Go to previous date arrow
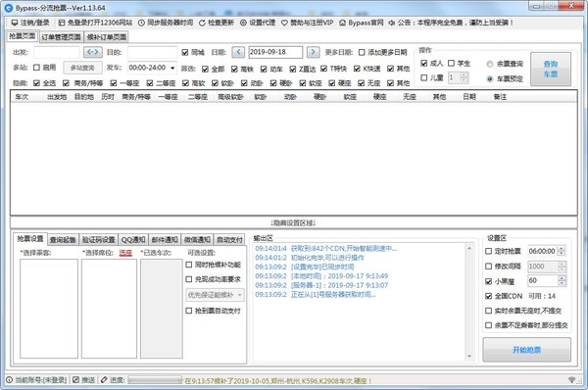The width and height of the screenshot is (588, 390). pyautogui.click(x=238, y=52)
